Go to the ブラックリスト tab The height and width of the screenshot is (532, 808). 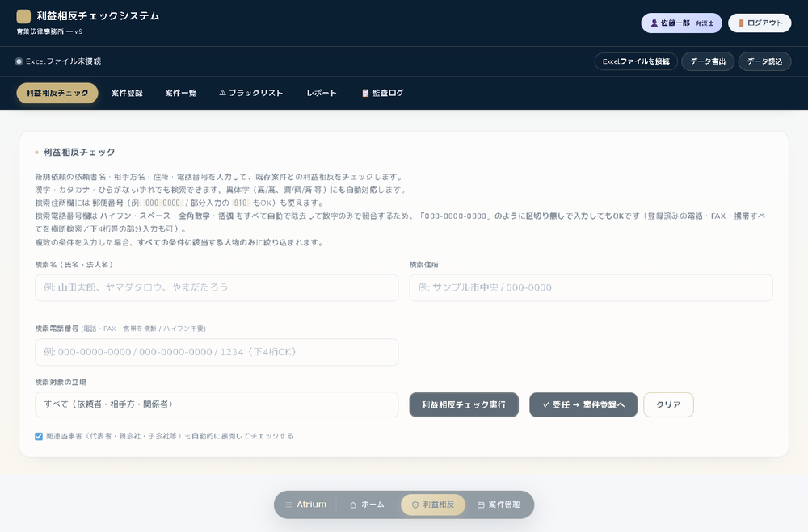[251, 93]
